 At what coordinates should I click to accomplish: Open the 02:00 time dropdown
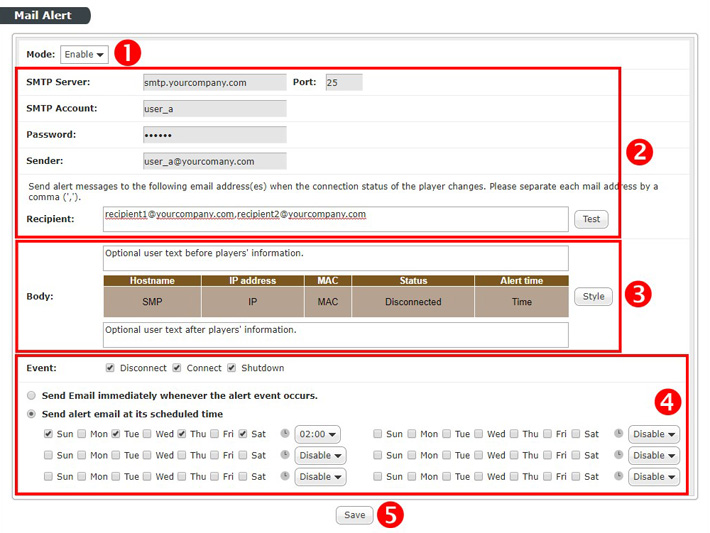point(317,434)
